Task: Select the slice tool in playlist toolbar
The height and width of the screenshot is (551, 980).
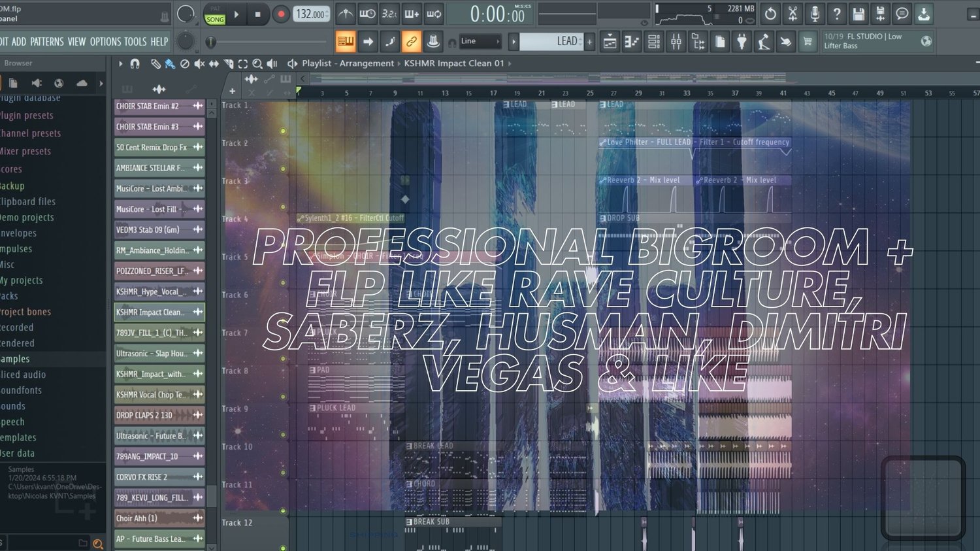Action: click(x=229, y=63)
